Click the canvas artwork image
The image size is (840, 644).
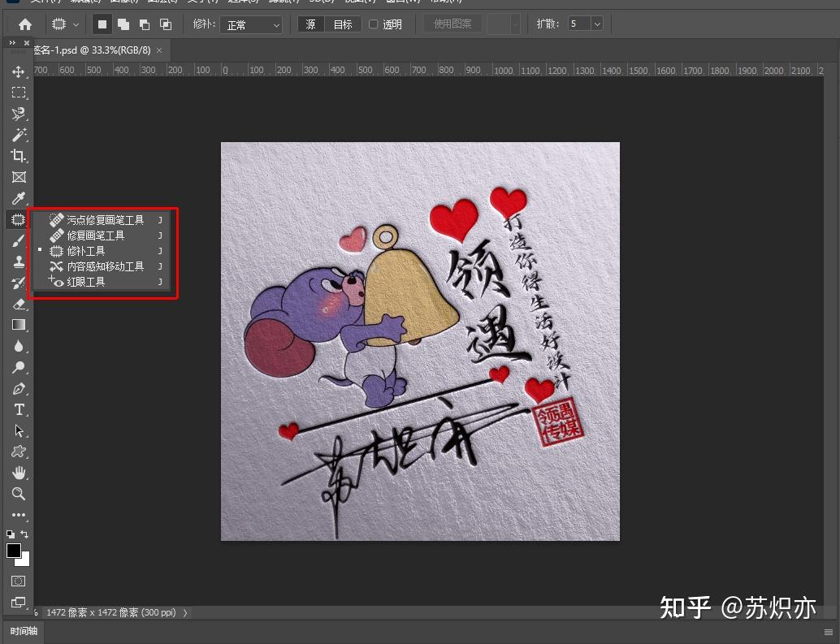[420, 341]
